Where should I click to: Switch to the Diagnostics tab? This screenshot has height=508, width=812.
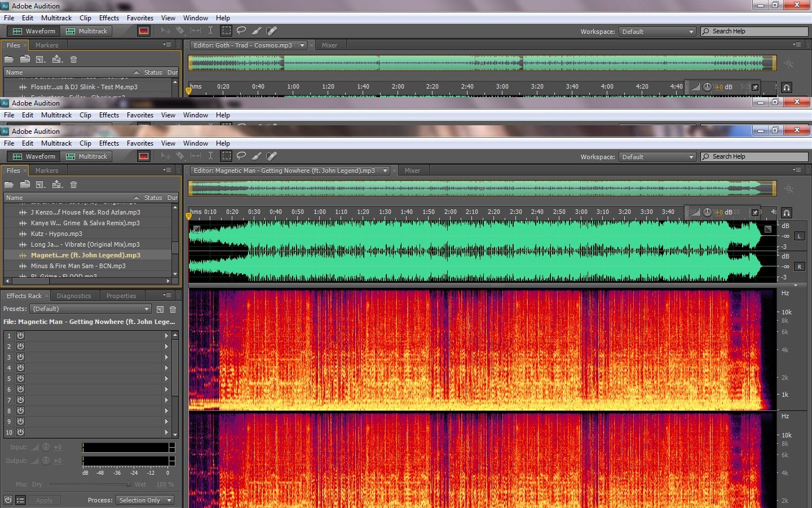click(x=74, y=296)
